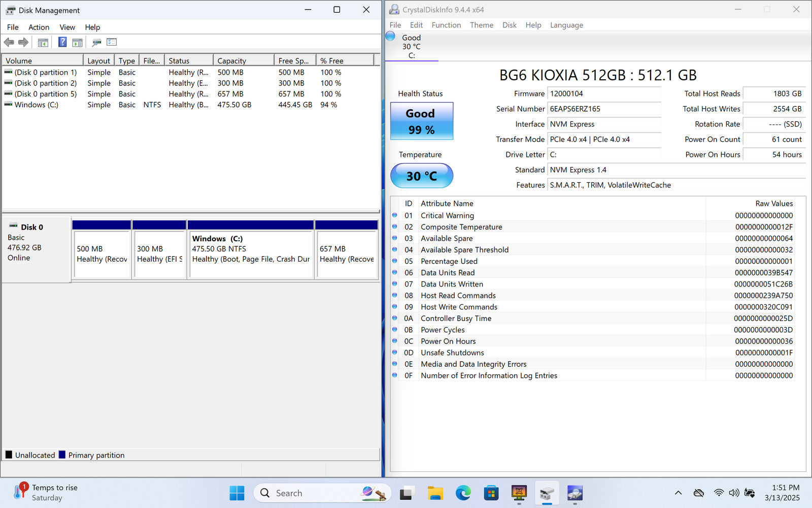Click the speaker volume tray icon

[734, 493]
